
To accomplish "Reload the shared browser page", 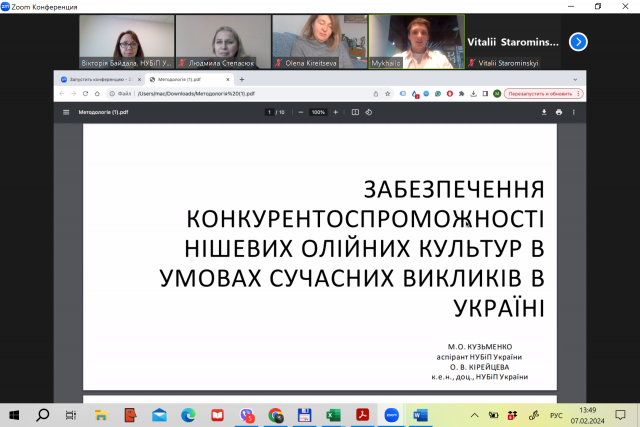I will pos(85,93).
